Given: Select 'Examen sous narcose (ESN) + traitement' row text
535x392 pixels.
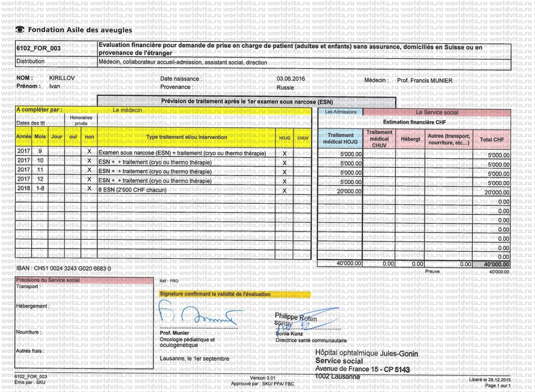Looking at the screenshot, I should tap(182, 153).
